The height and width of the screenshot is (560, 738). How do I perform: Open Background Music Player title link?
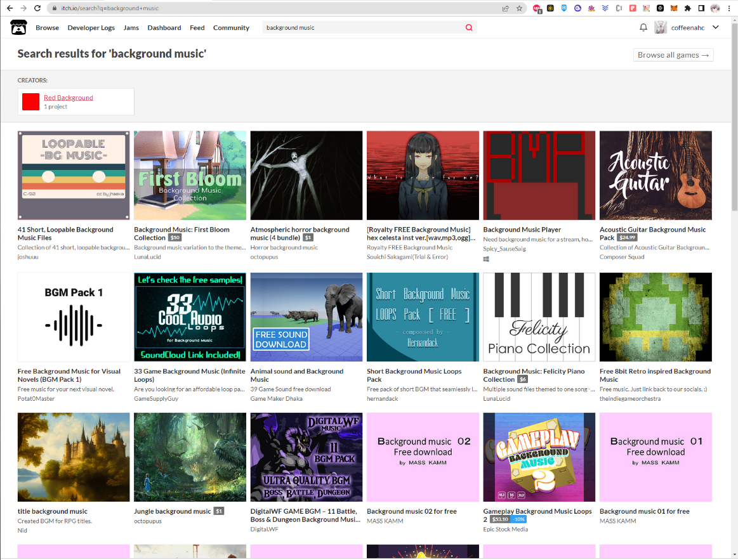click(522, 230)
